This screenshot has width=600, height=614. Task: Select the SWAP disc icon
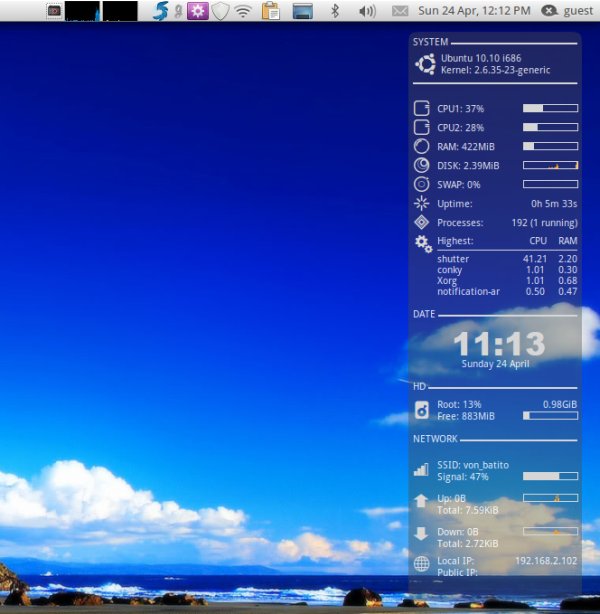tap(422, 184)
